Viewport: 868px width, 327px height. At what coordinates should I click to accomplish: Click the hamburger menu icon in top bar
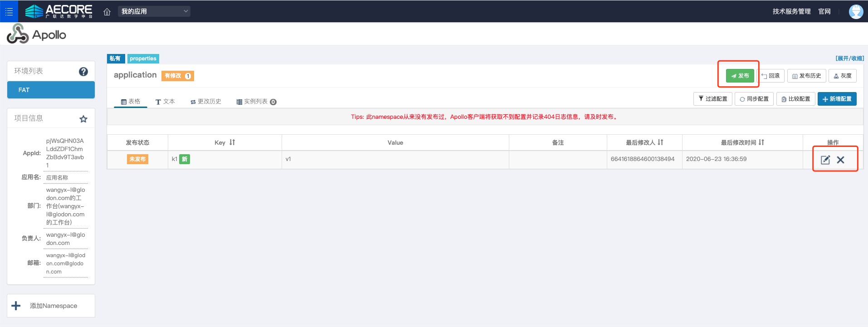click(9, 11)
